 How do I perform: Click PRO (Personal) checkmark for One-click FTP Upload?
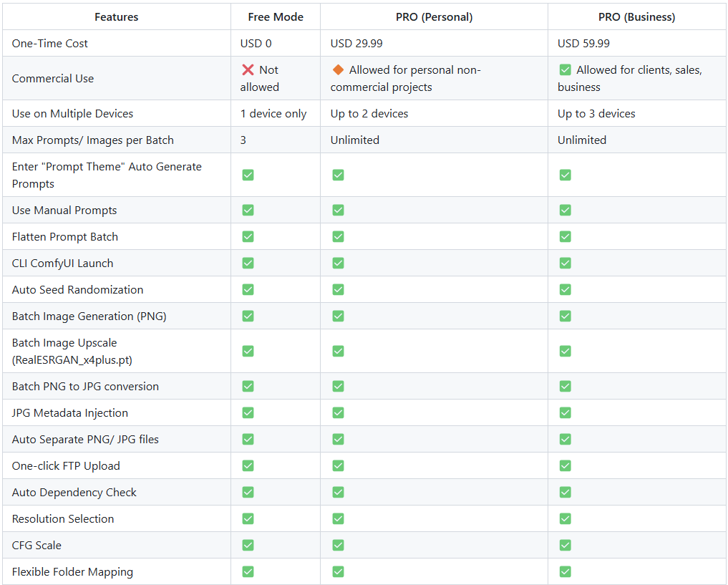coord(338,466)
